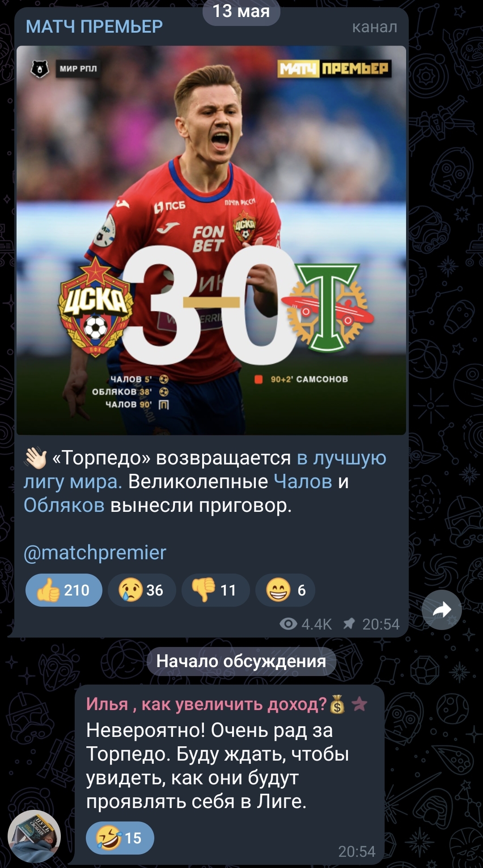Tap the laughing emoji reaction with 15
Screen dimensions: 483x868
click(x=120, y=838)
